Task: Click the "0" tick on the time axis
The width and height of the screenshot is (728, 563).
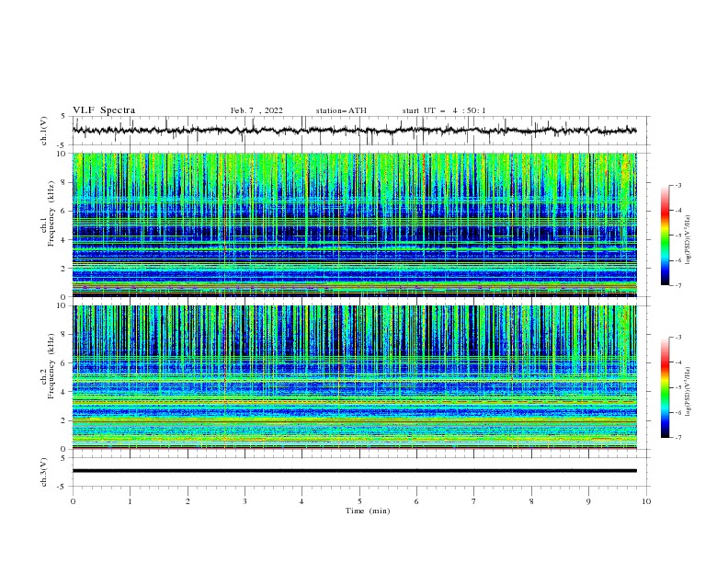Action: [73, 501]
